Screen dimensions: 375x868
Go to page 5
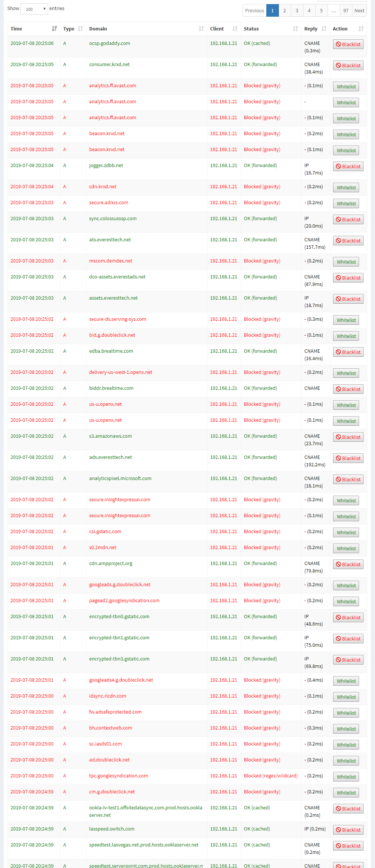coord(321,10)
